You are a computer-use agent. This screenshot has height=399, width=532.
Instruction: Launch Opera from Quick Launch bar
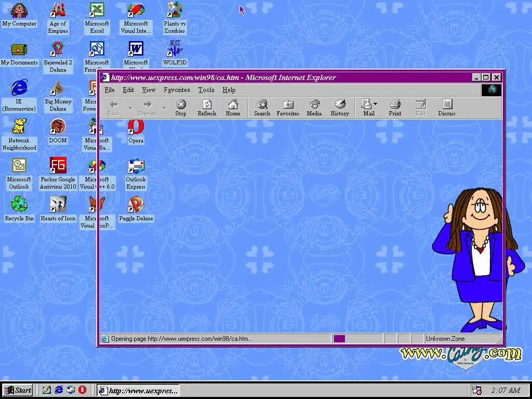coord(82,390)
